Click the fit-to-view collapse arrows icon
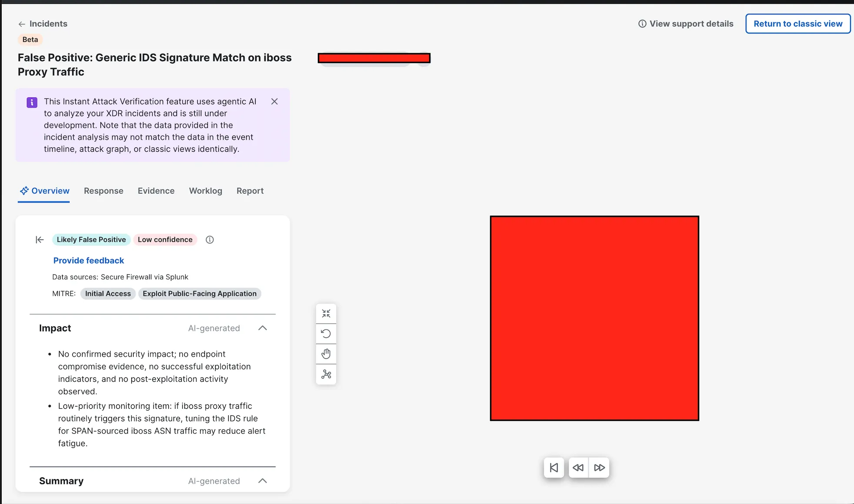This screenshot has height=504, width=854. (326, 314)
